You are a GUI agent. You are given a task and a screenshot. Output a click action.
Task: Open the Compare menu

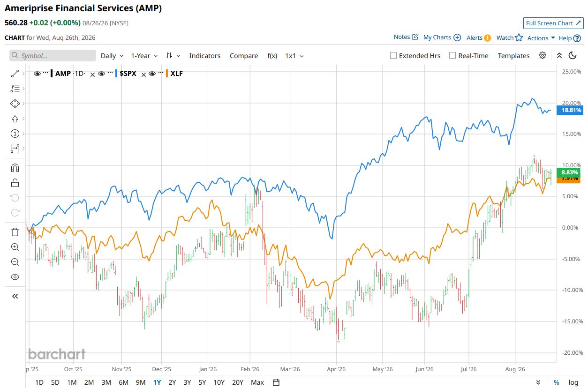coord(244,56)
